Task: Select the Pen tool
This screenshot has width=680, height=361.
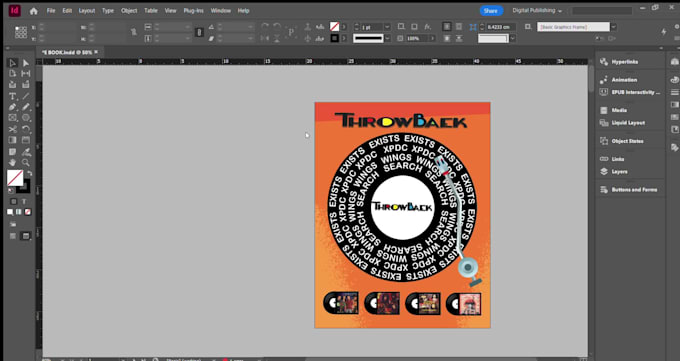Action: 12,107
